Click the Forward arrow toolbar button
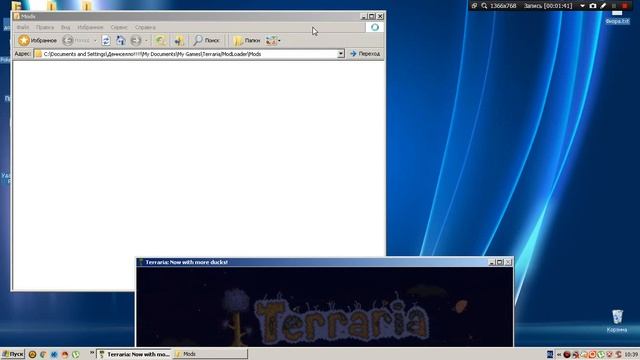The image size is (640, 360). click(136, 40)
